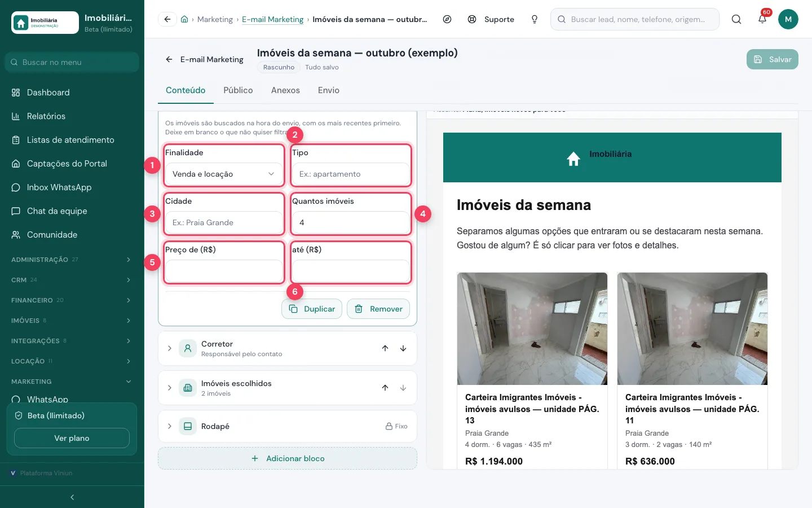Image resolution: width=812 pixels, height=508 pixels.
Task: Open the user avatar M menu
Action: click(788, 19)
